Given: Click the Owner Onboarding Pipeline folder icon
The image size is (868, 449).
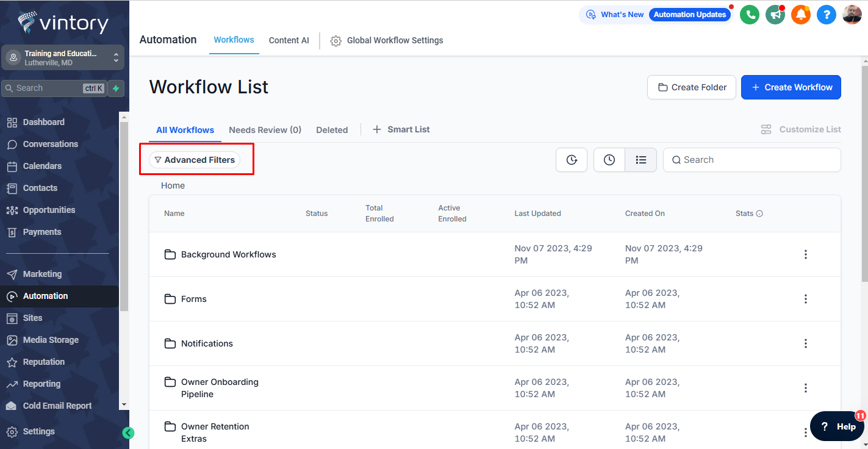Looking at the screenshot, I should [x=170, y=382].
